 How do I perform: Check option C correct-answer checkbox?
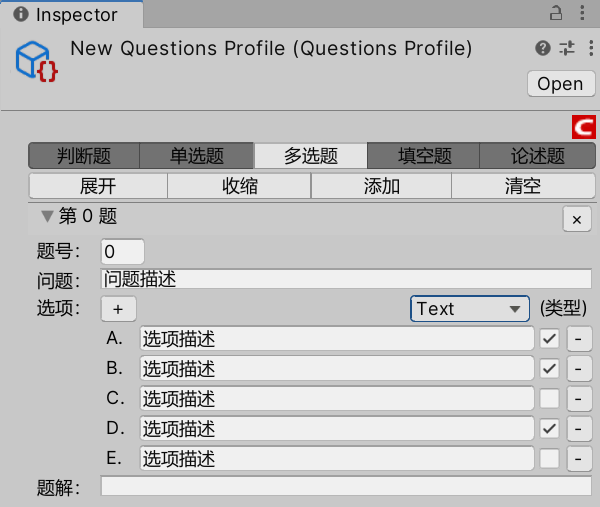click(549, 398)
